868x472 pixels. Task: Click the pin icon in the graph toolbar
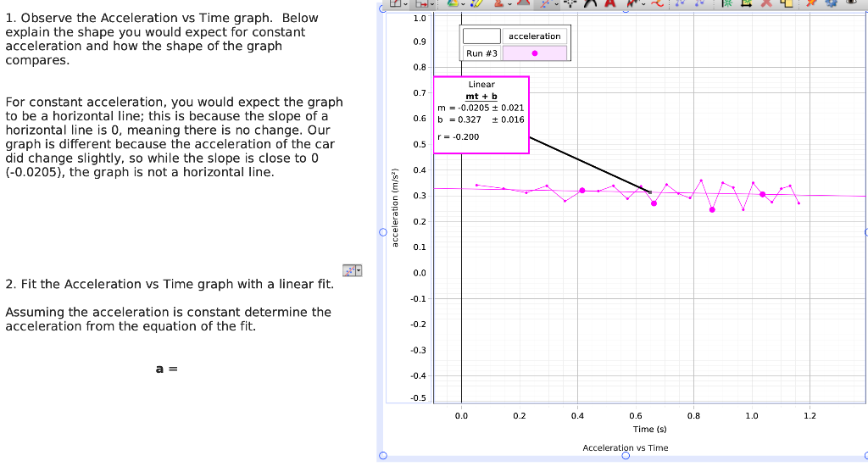pos(811,3)
